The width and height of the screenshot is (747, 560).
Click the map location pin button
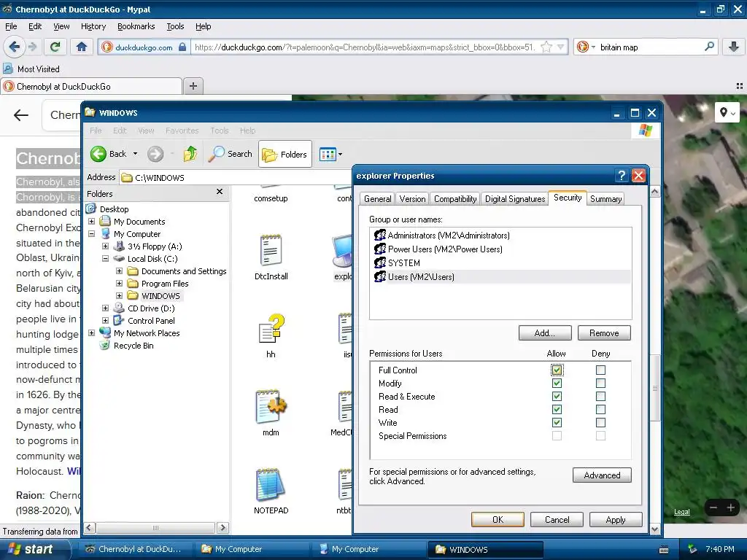727,113
